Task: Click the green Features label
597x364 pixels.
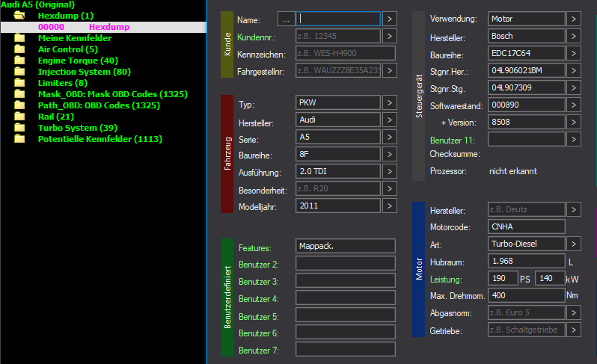Action: point(255,248)
